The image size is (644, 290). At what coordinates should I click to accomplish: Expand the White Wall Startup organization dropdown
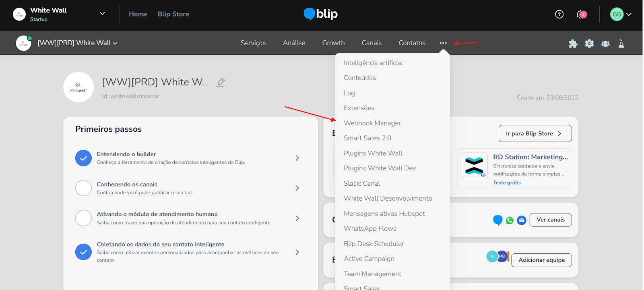(x=102, y=14)
